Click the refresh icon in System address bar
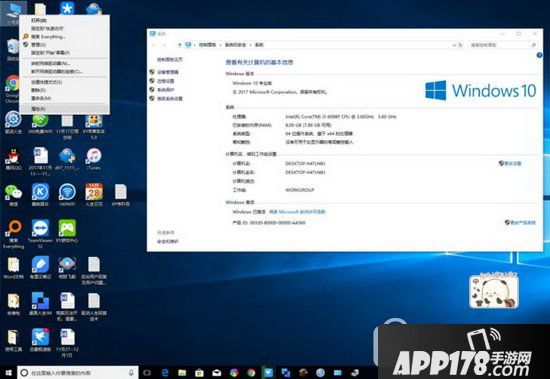 click(461, 45)
